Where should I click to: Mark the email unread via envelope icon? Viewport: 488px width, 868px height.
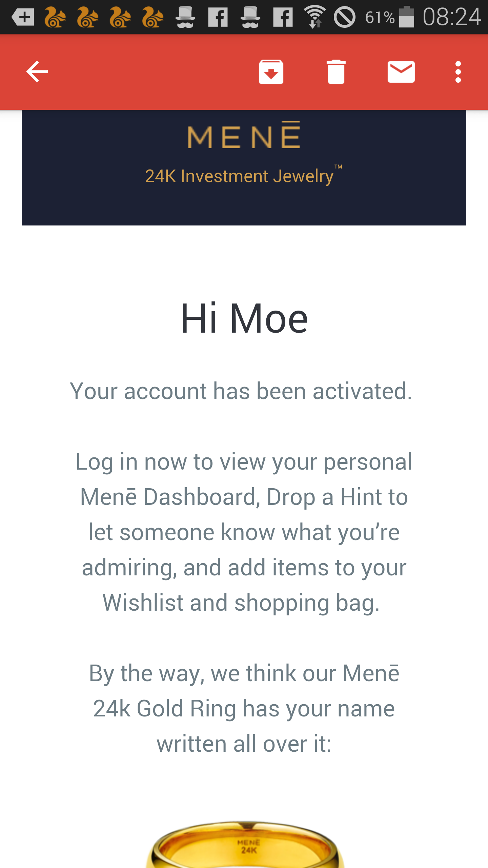pyautogui.click(x=401, y=72)
